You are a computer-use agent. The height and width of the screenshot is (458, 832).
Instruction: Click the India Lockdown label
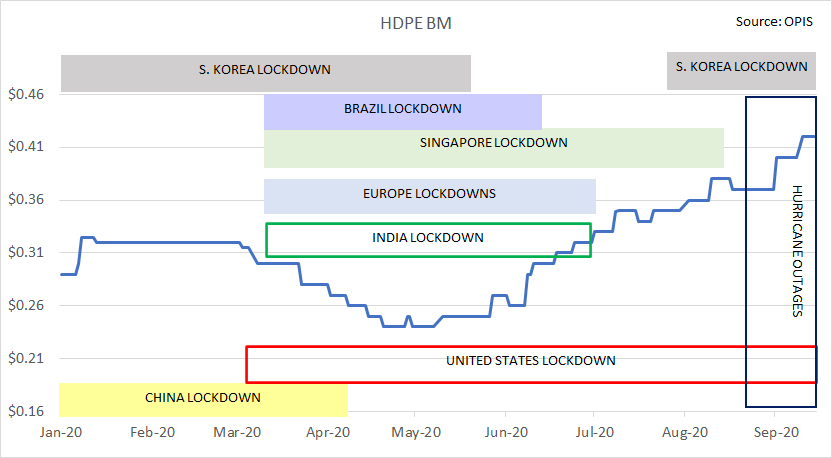[428, 238]
